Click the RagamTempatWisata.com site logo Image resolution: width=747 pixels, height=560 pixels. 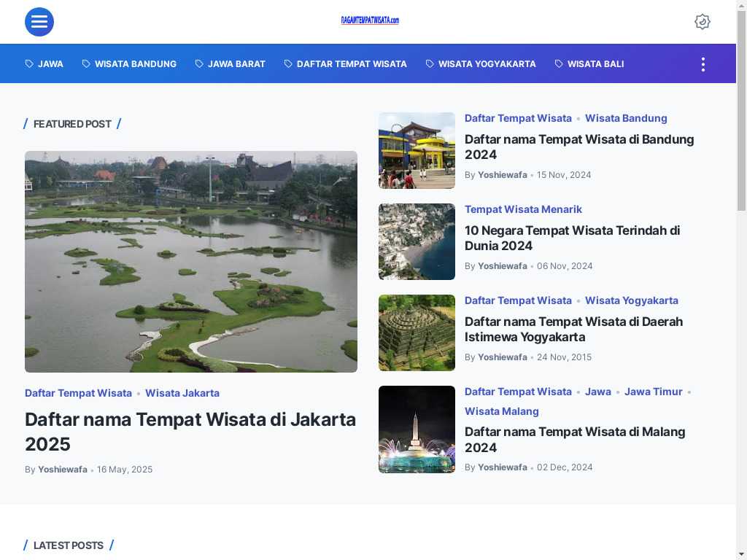click(370, 20)
